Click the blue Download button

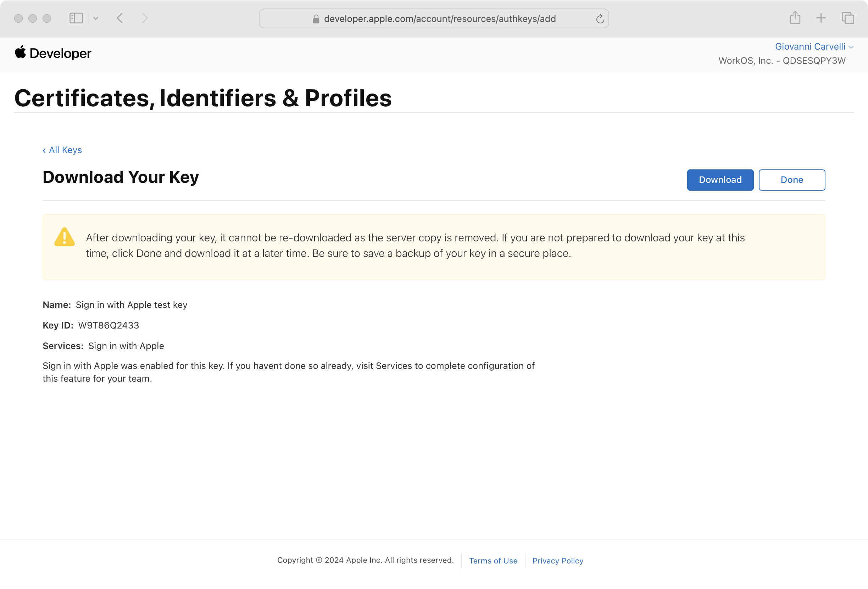click(x=720, y=180)
